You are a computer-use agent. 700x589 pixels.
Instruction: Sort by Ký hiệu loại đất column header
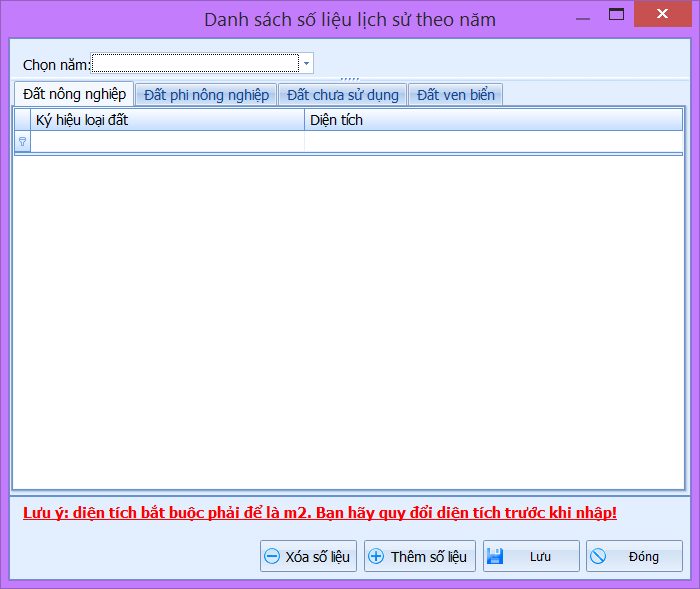168,120
